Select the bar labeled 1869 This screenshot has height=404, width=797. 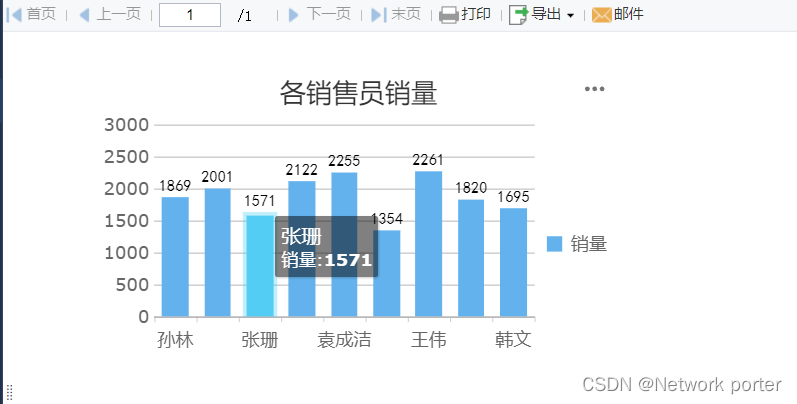pyautogui.click(x=175, y=257)
